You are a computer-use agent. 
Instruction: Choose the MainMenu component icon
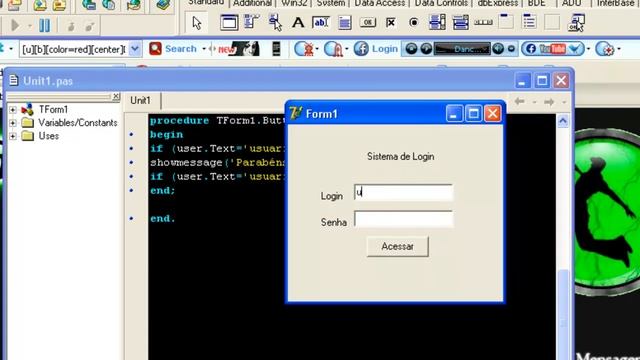pyautogui.click(x=251, y=21)
